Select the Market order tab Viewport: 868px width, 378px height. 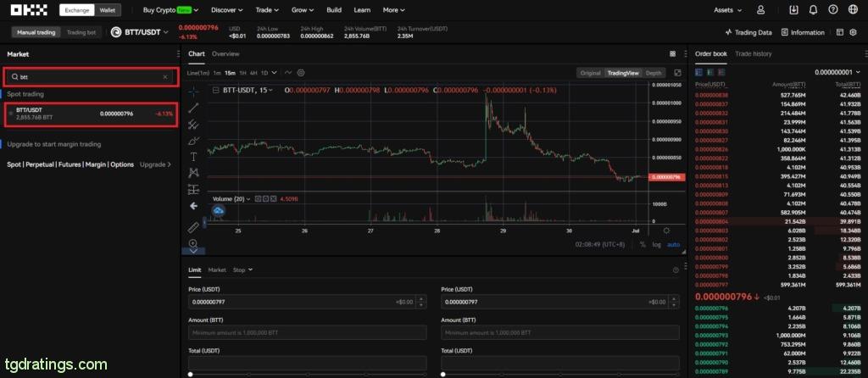(217, 270)
